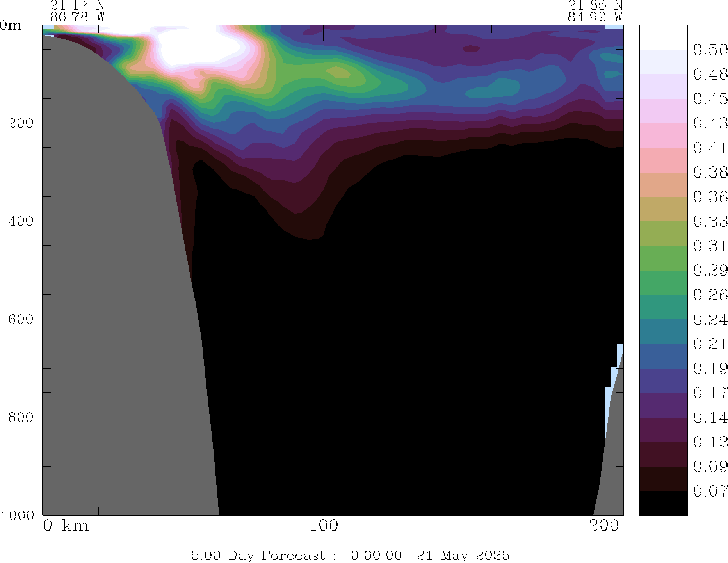
Task: Click the 0.29 colorbar value label
Action: tap(710, 270)
